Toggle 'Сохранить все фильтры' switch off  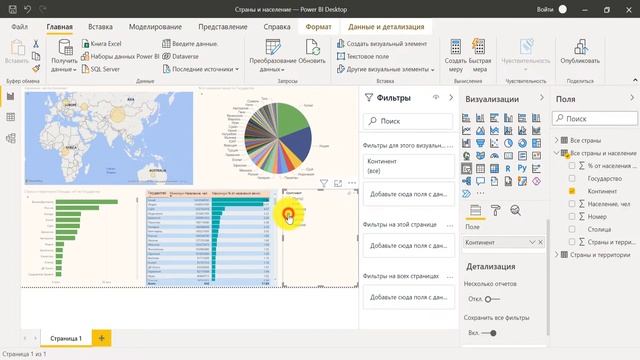489,333
